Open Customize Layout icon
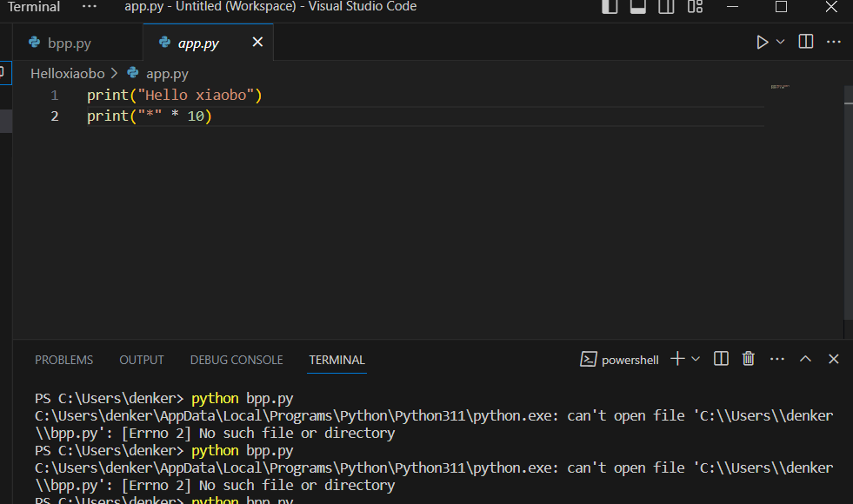853x504 pixels. (x=695, y=7)
